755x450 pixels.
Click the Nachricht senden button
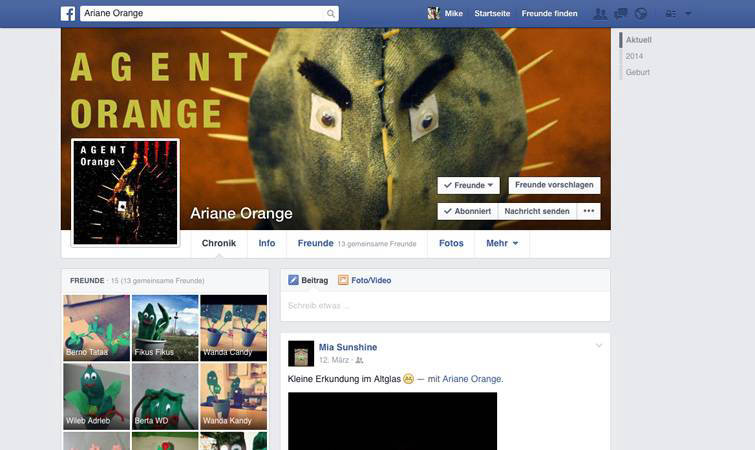(537, 211)
